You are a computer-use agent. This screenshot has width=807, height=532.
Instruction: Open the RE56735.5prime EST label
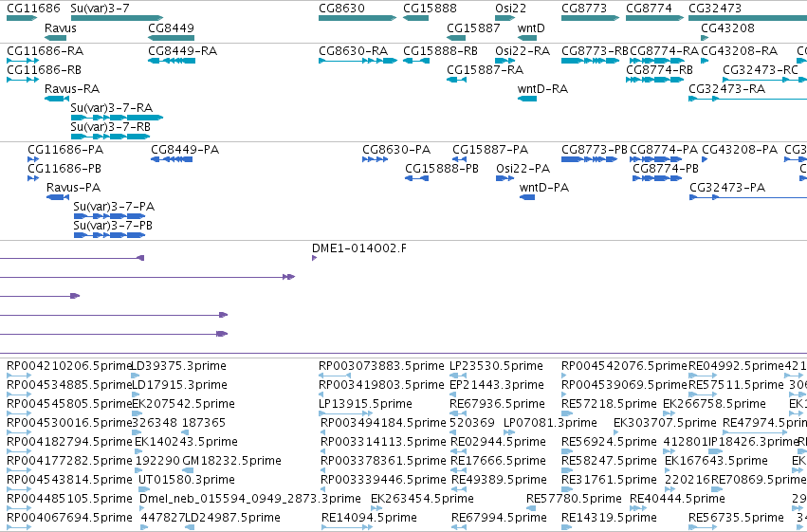point(737,518)
